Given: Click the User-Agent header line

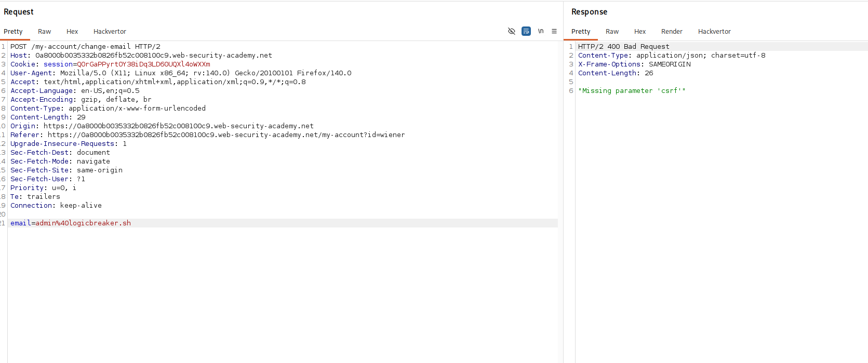Looking at the screenshot, I should (x=181, y=73).
